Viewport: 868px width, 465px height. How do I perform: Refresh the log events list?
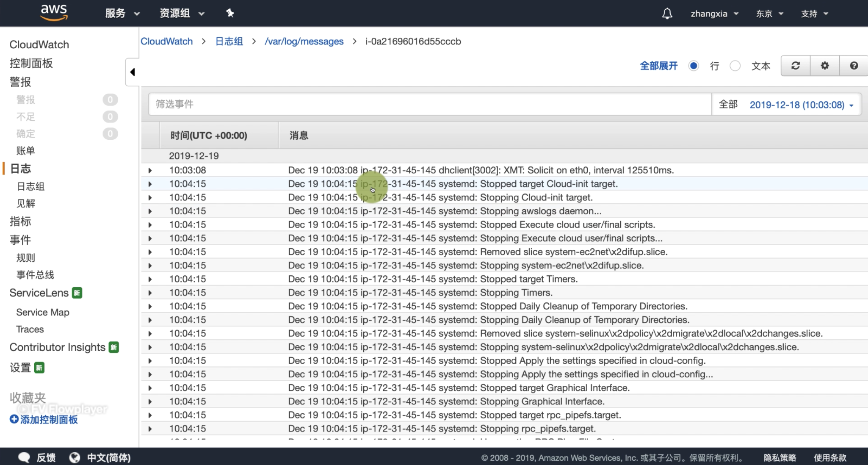[796, 66]
